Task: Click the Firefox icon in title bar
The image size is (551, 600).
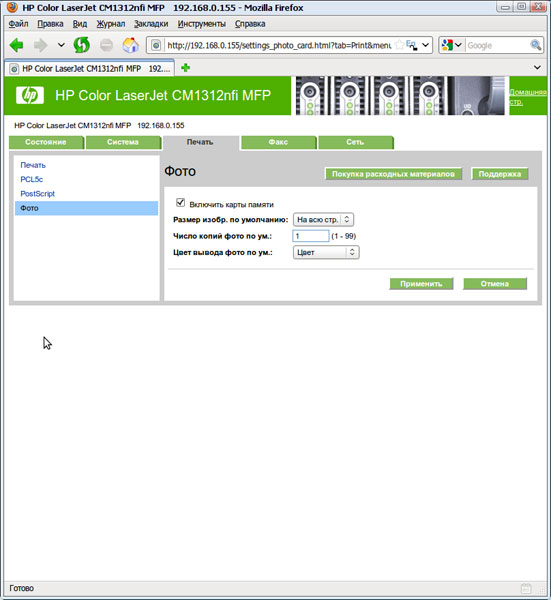Action: [x=12, y=7]
